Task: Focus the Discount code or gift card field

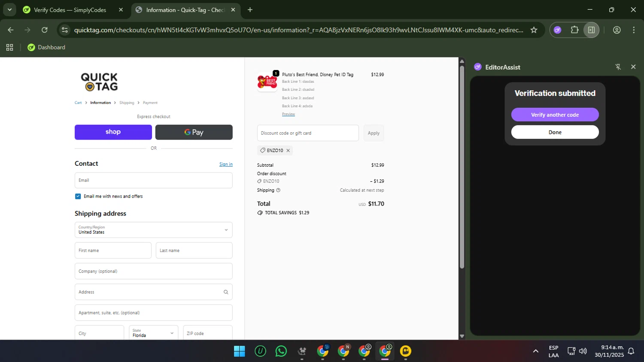Action: tap(308, 133)
